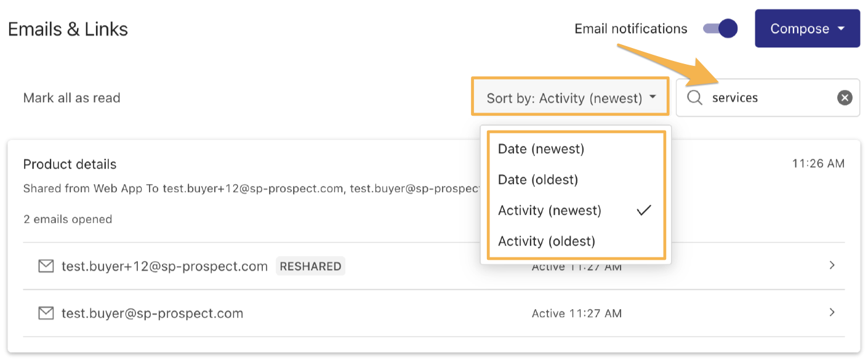Viewport: 868px width, 362px height.
Task: Open details chevron for test.buyer@sp-prospect.com row
Action: coord(832,312)
